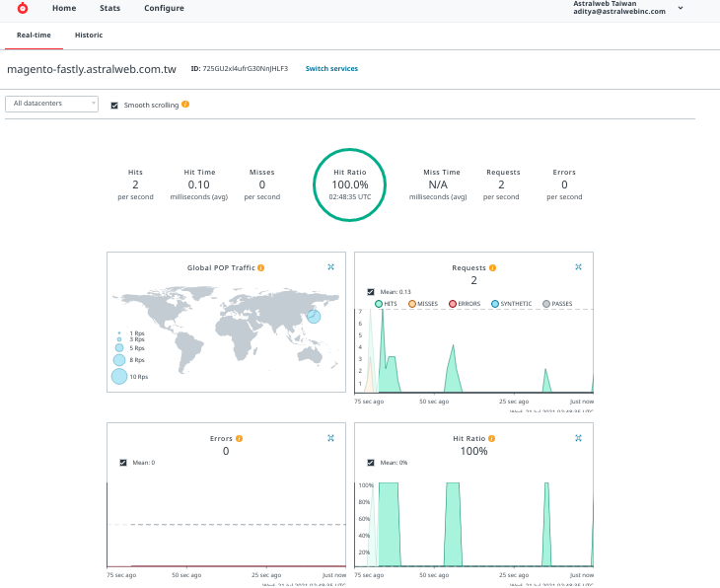This screenshot has width=720, height=588.
Task: Open the account menu chevron
Action: tap(680, 7)
